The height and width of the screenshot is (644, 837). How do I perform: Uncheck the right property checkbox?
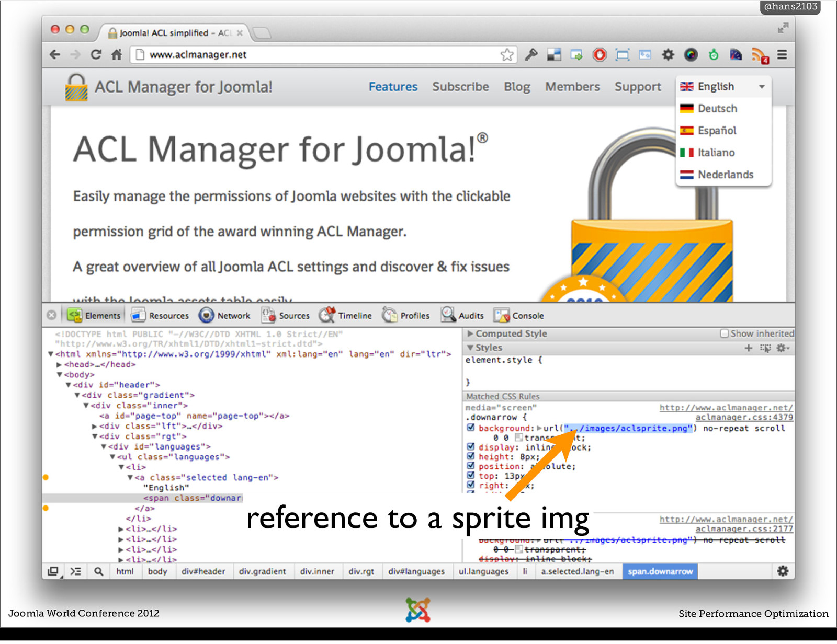(470, 485)
